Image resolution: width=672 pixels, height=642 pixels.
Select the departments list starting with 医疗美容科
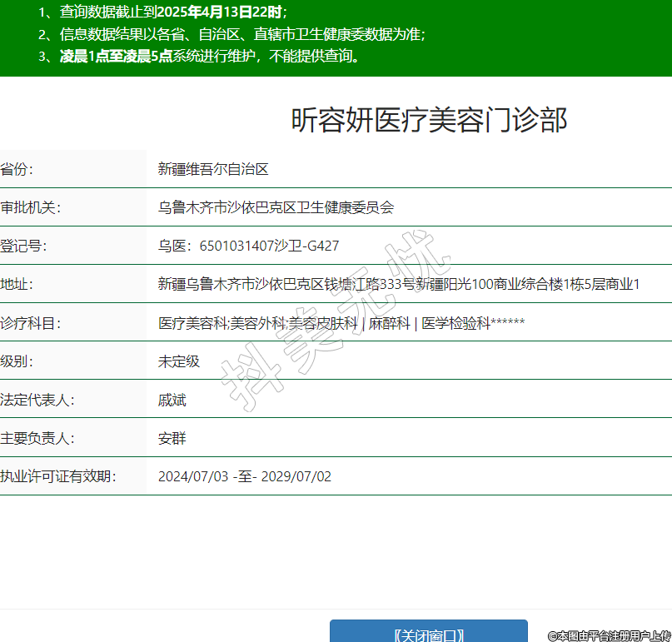tap(341, 323)
